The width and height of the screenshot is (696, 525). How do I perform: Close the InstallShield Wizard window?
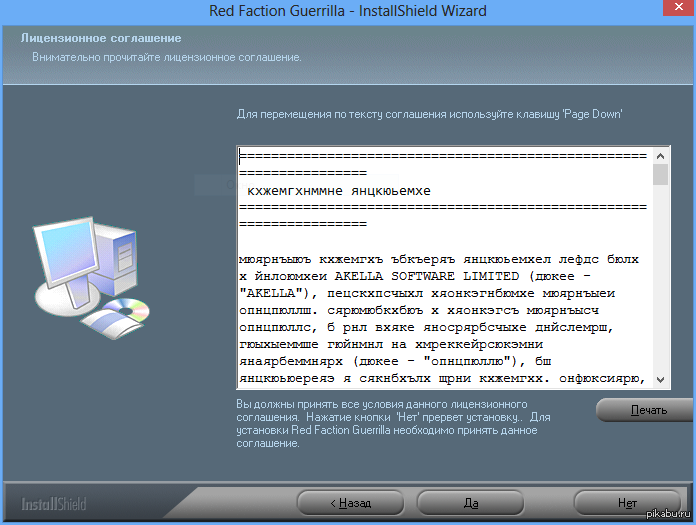tap(679, 8)
